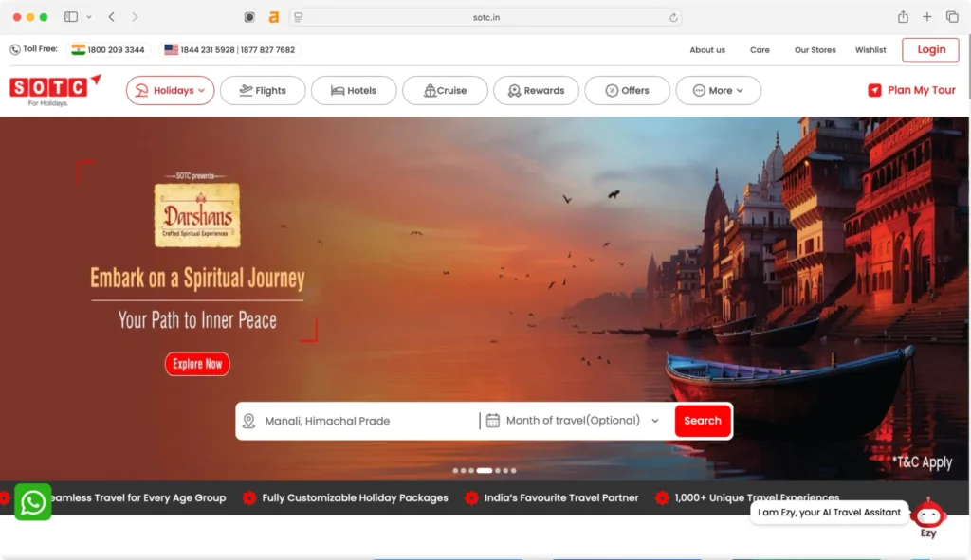The image size is (971, 560).
Task: Click the Login button
Action: 929,48
